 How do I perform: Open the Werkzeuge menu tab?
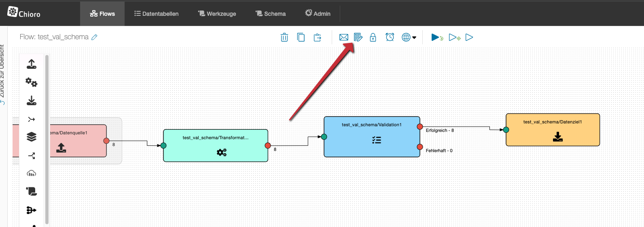217,14
